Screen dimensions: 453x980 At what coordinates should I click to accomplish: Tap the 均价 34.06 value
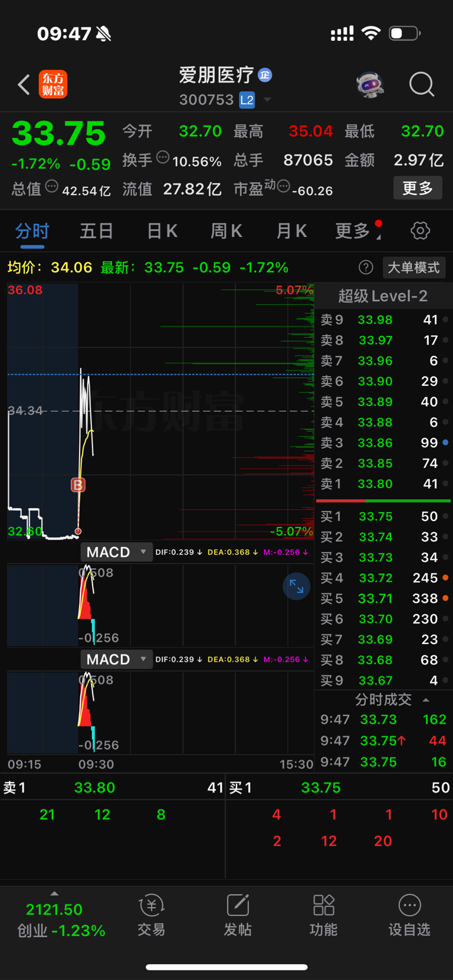pyautogui.click(x=71, y=268)
